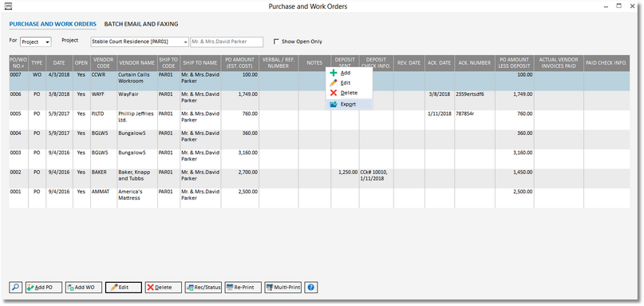Sort by Type column header
The image size is (644, 306).
coord(37,63)
